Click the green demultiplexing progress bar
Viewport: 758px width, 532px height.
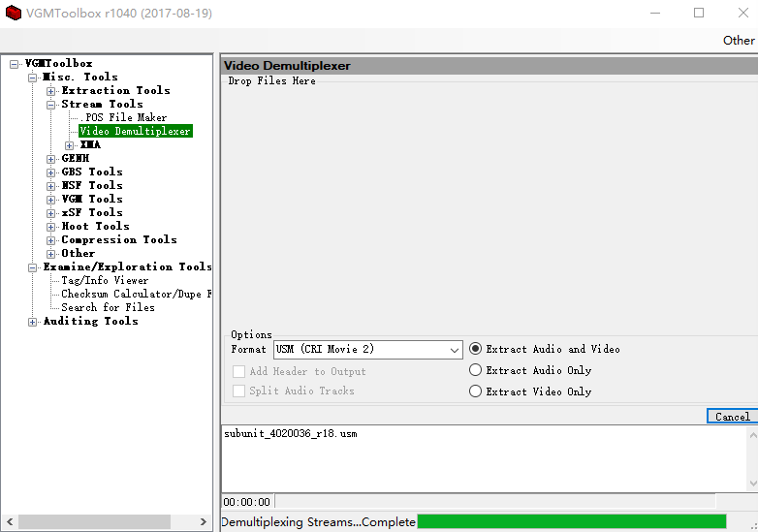[x=571, y=521]
